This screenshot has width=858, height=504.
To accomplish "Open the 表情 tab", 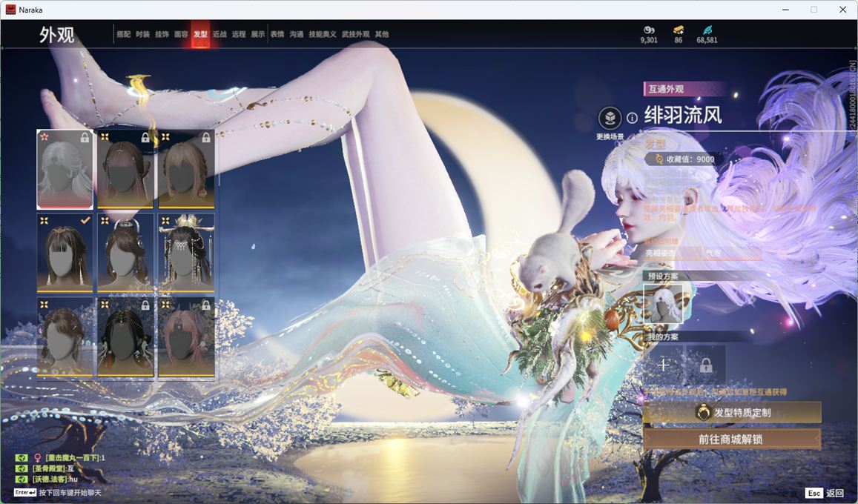I will 277,34.
